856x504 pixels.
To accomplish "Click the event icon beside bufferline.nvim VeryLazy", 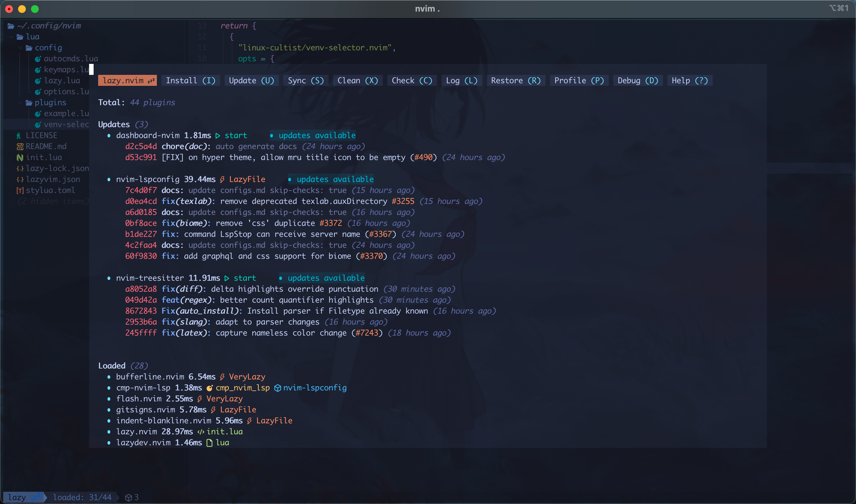I will [x=222, y=377].
